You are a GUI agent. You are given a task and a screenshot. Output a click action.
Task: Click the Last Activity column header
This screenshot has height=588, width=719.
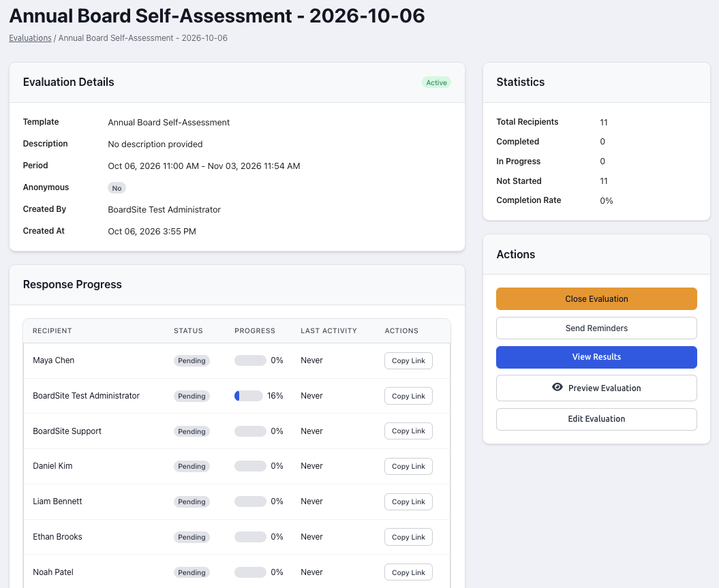pos(328,331)
